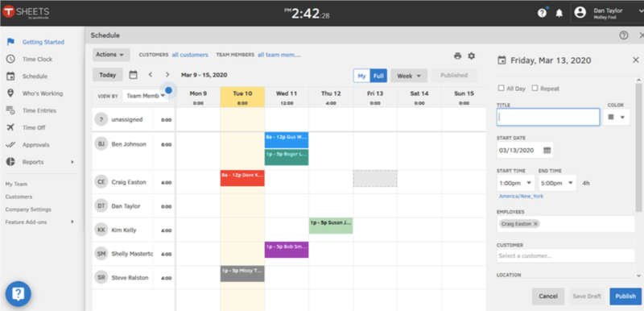This screenshot has height=311, width=644.
Task: Click the Publish button
Action: pyautogui.click(x=625, y=296)
